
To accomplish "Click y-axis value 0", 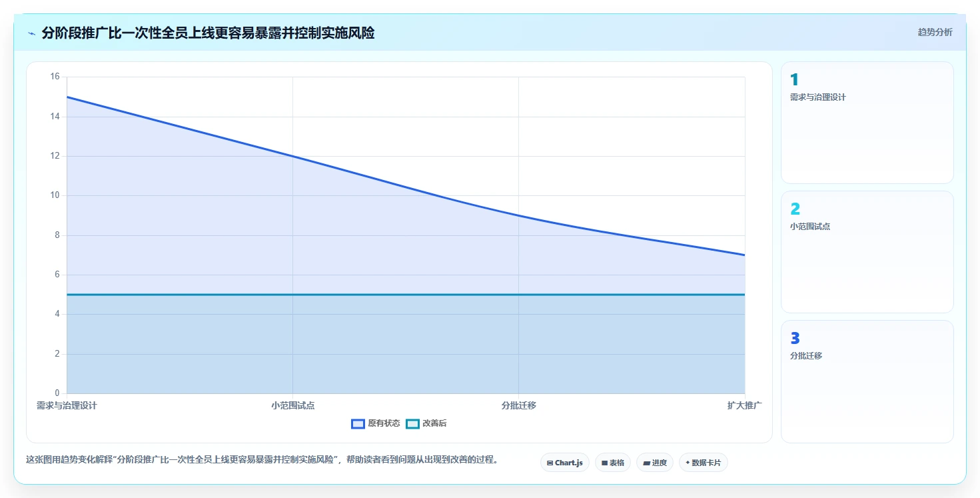I will 57,393.
